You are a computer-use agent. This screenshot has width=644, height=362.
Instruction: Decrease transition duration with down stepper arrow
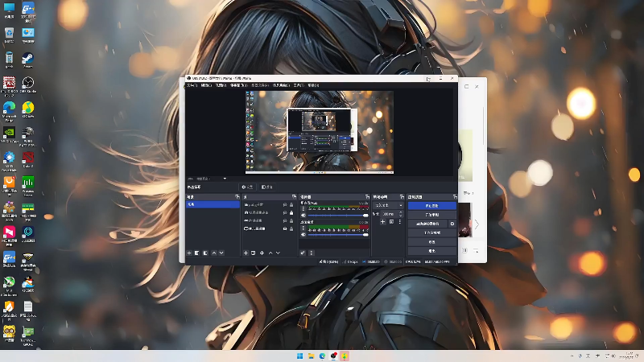pos(400,216)
